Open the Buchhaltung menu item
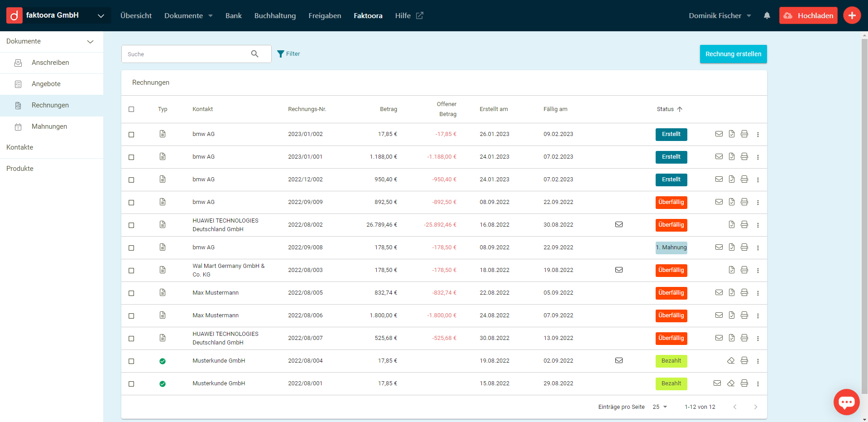Image resolution: width=868 pixels, height=422 pixels. (x=275, y=16)
